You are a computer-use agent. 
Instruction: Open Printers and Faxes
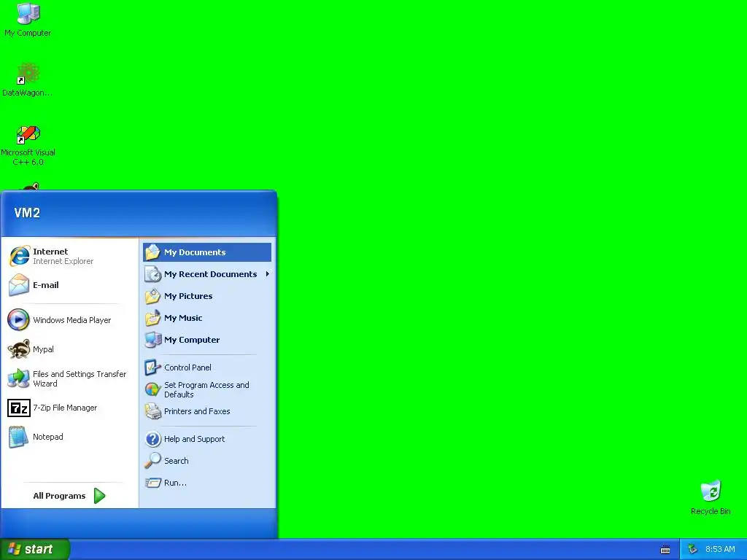pyautogui.click(x=207, y=411)
